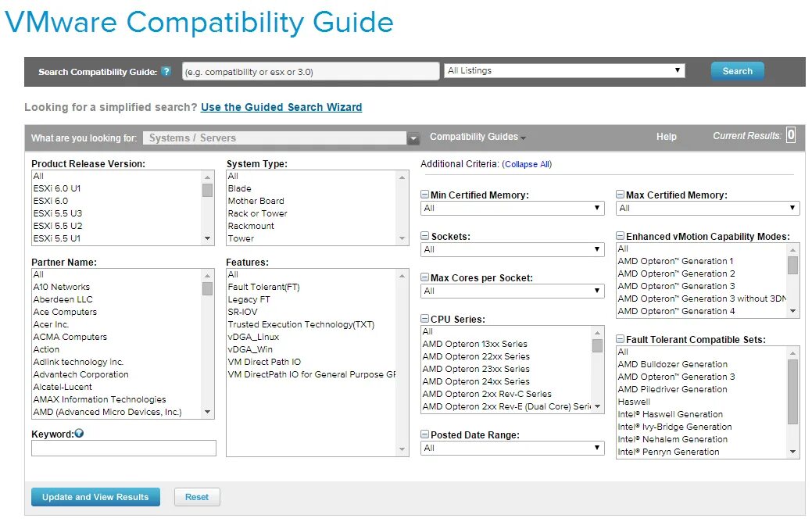This screenshot has height=522, width=812.
Task: Collapse Enhanced vMotion Capability Modes section
Action: point(620,236)
